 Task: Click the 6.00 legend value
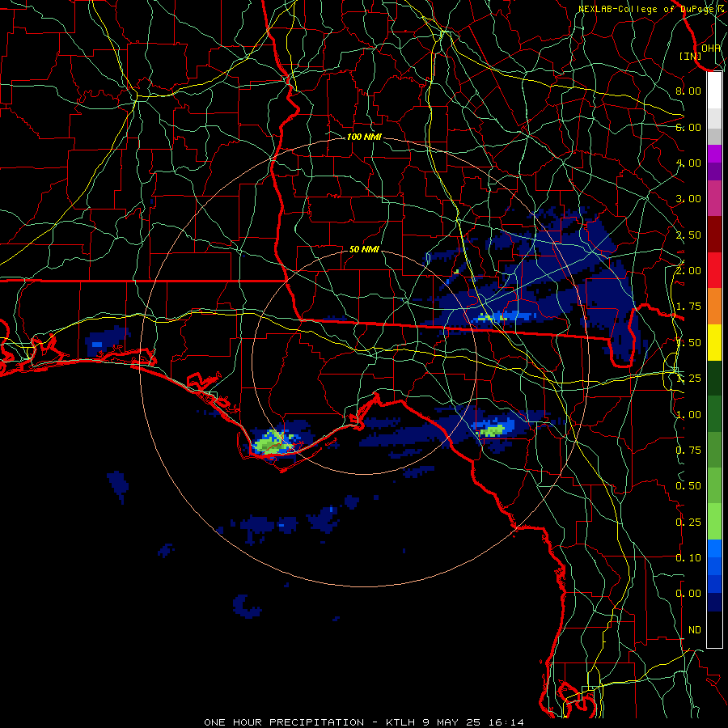688,127
